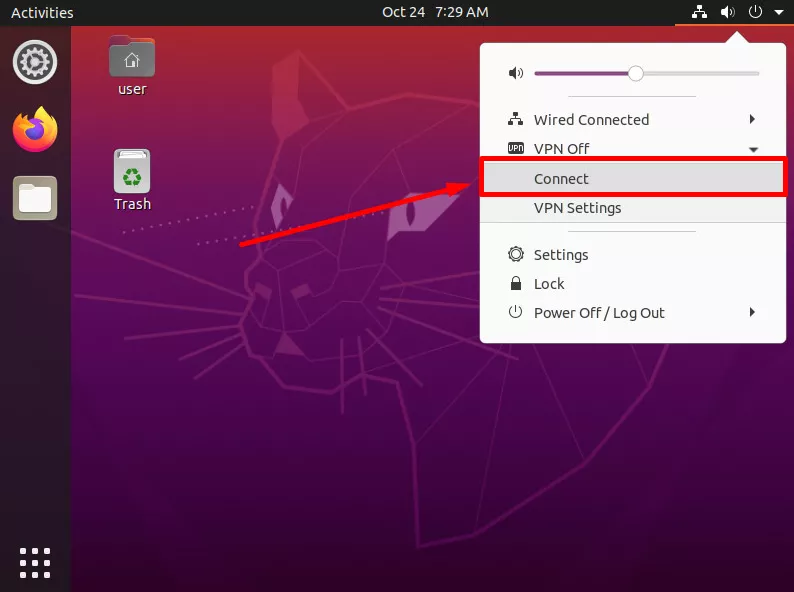Click the VPN Off menu entry
The image size is (794, 592).
632,148
